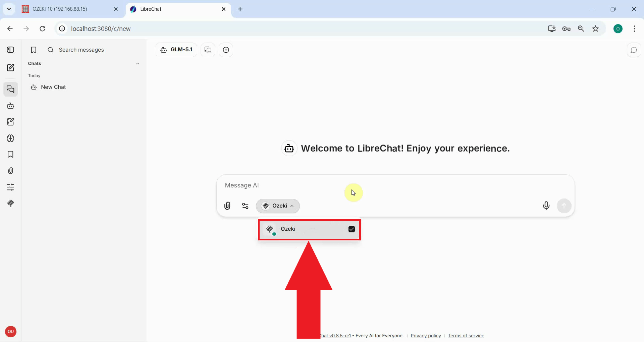
Task: Toggle the sidebar panel icon
Action: (x=10, y=50)
